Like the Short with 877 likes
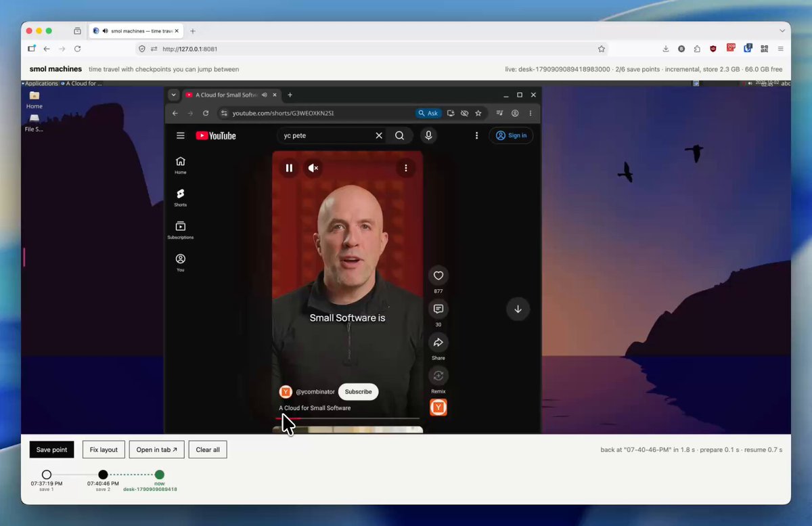812x526 pixels. [438, 276]
